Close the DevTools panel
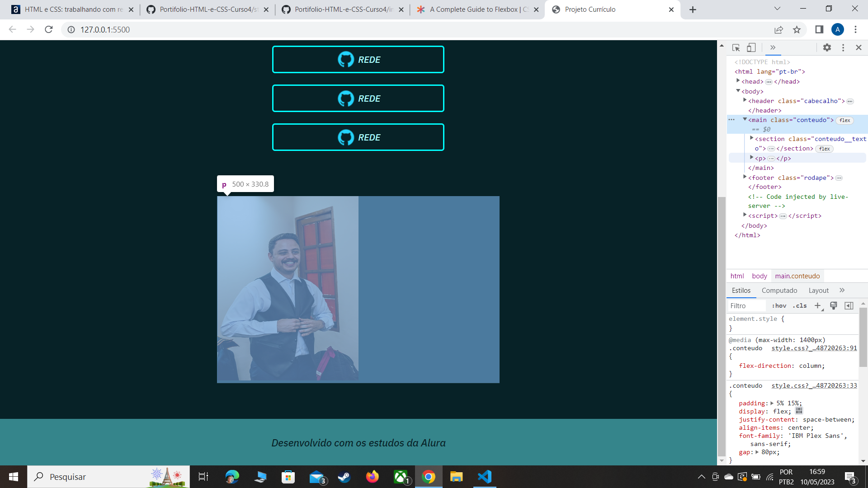 point(859,47)
